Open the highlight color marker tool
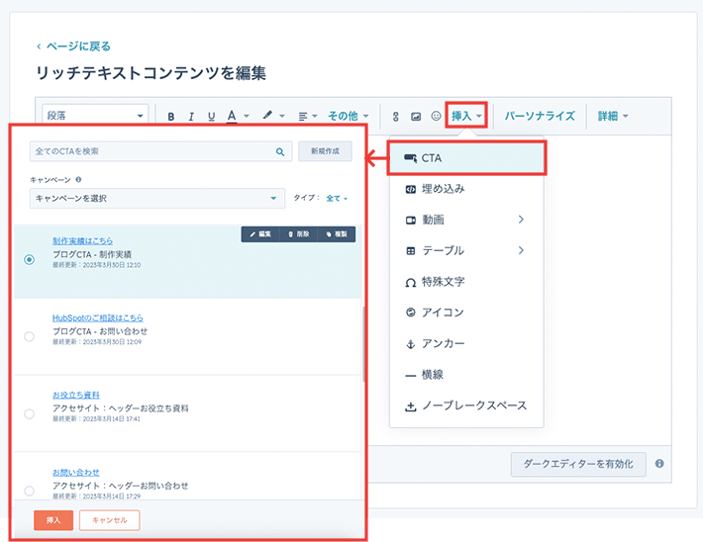Screen dimensions: 703x542 [x=273, y=116]
